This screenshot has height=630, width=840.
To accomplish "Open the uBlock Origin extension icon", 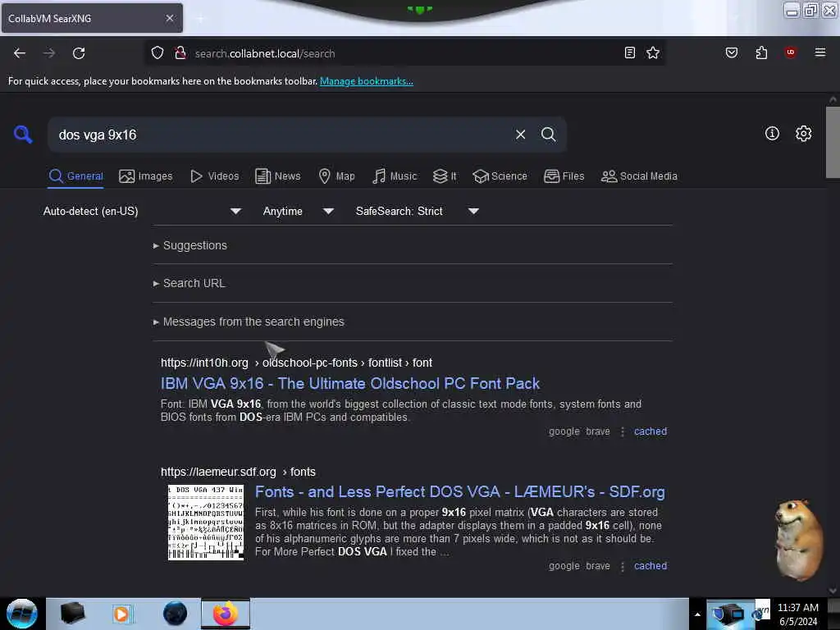I will 790,52.
